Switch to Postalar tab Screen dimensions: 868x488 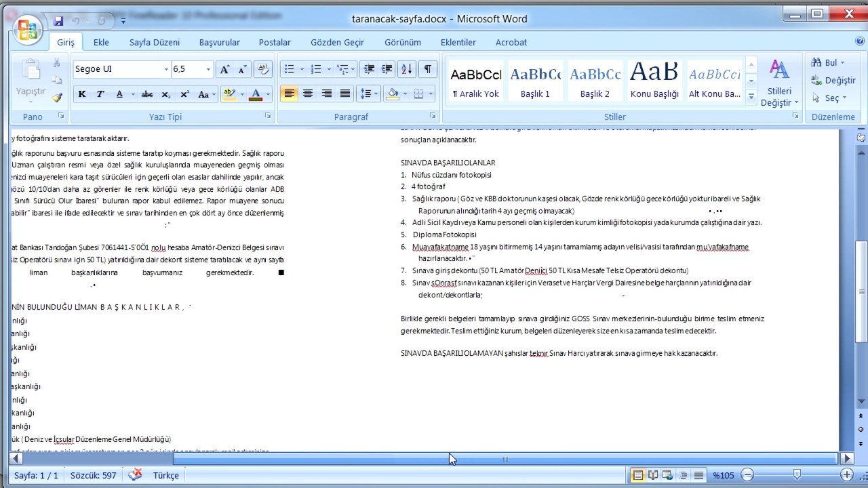(275, 42)
